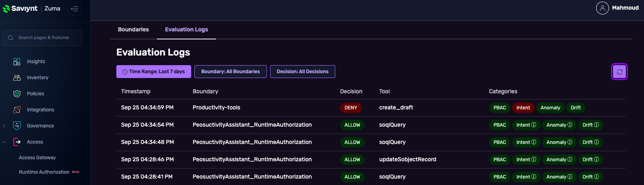Click the Timestamp column header
Viewport: 644px width, 185px height.
pos(136,91)
